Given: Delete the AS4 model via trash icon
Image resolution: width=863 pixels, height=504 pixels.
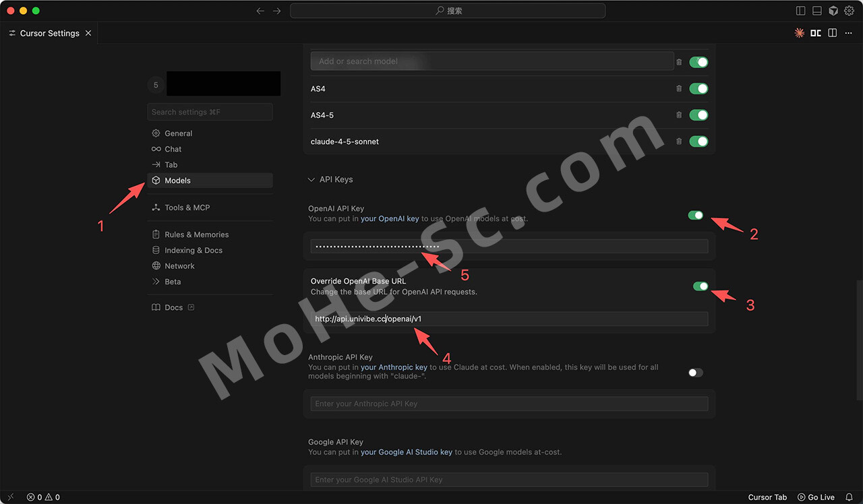Looking at the screenshot, I should pyautogui.click(x=679, y=88).
